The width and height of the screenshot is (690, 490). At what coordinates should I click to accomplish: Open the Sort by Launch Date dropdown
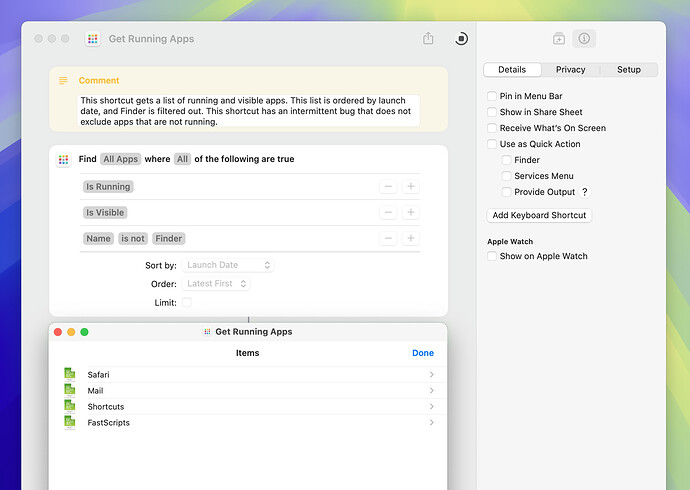click(x=228, y=265)
